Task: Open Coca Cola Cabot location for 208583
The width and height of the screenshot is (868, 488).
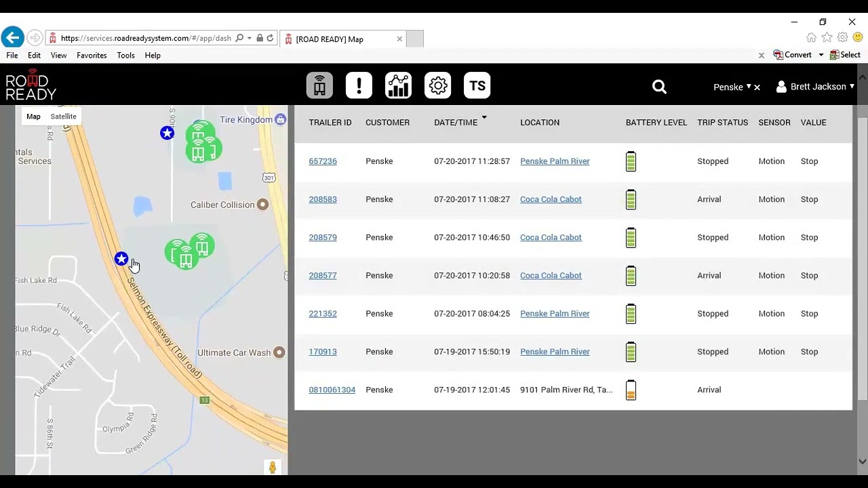Action: 551,199
